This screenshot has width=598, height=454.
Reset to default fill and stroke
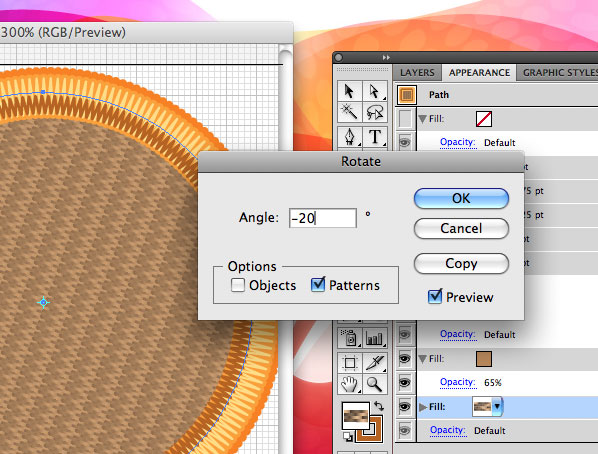tap(347, 436)
